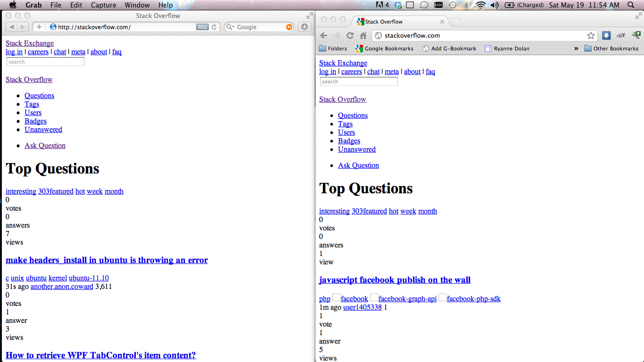Open user "user1405338" profile in Chrome
The width and height of the screenshot is (644, 362).
(x=363, y=307)
